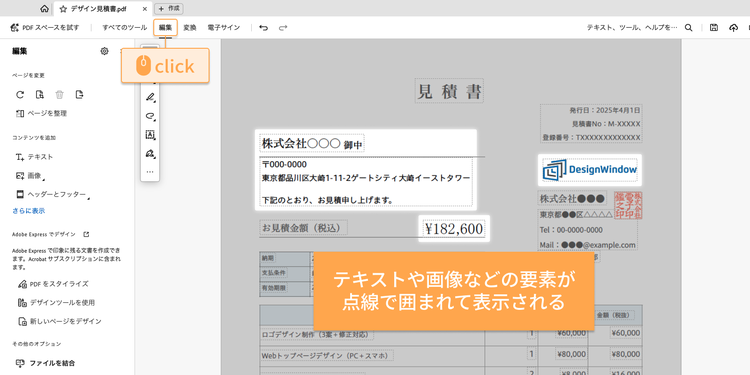
Task: Upload to cloud via the cloud-arrow icon
Action: pyautogui.click(x=733, y=28)
